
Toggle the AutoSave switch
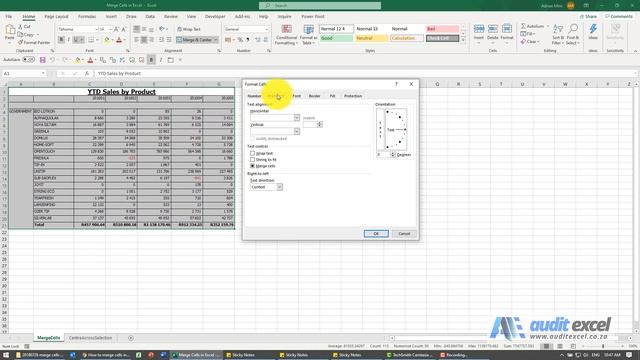pos(28,60)
